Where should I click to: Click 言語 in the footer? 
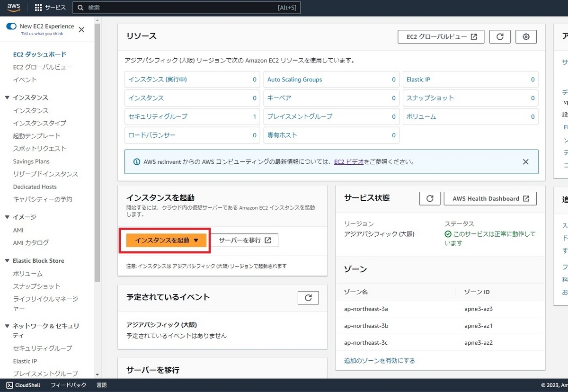click(102, 385)
